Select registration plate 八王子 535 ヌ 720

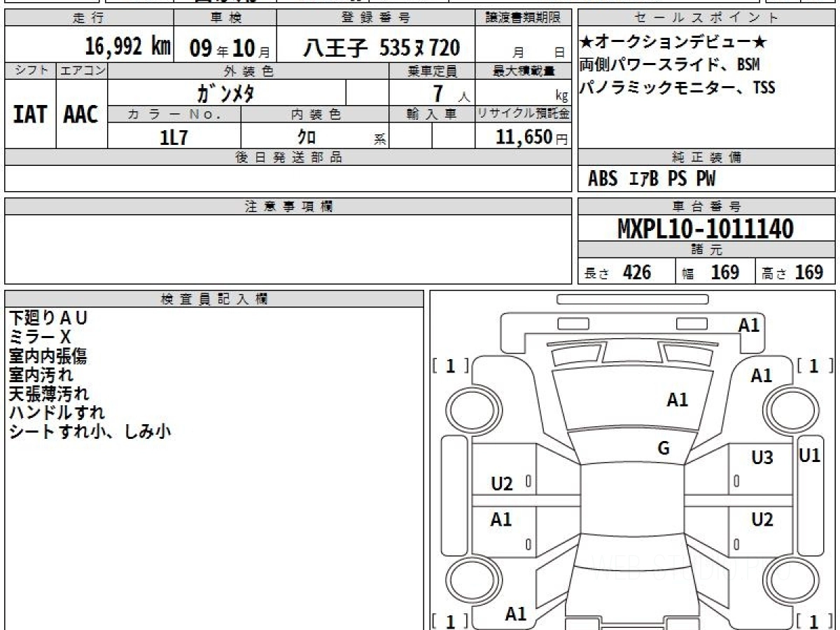coord(381,48)
